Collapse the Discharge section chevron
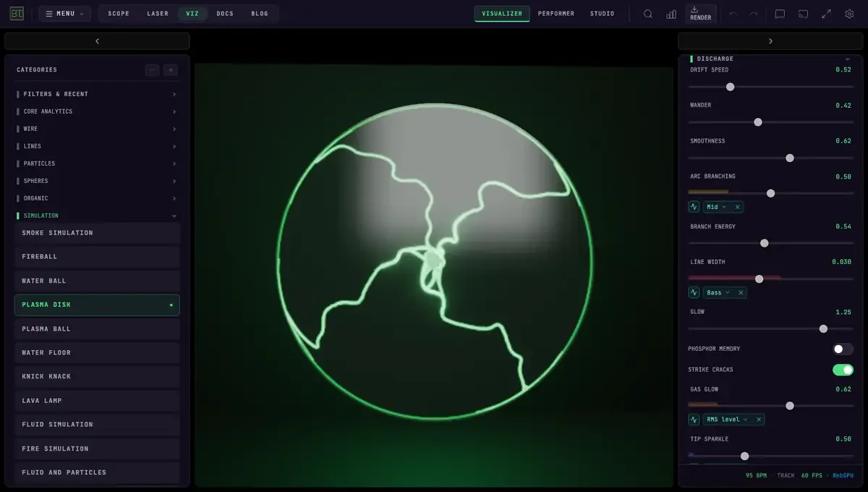The image size is (868, 492). click(848, 59)
